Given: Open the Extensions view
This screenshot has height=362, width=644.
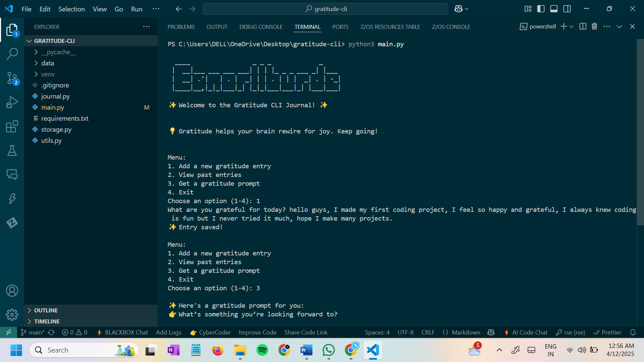Looking at the screenshot, I should [12, 126].
